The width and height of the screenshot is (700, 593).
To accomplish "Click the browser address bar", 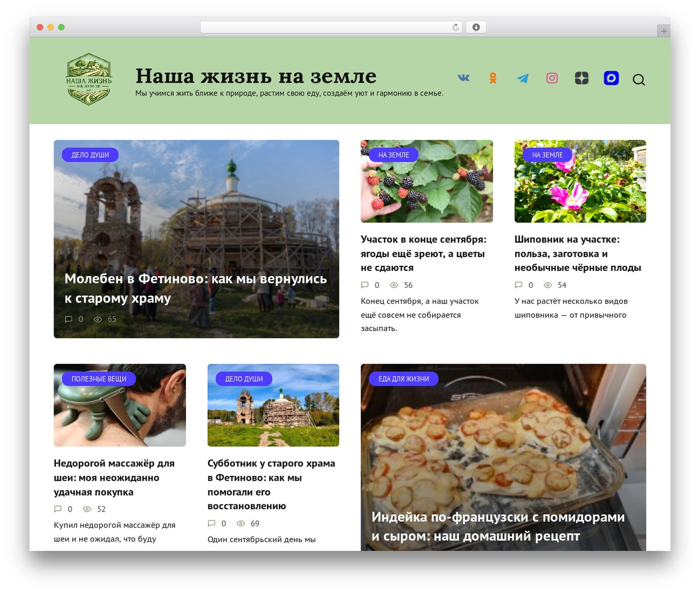I will [x=331, y=27].
